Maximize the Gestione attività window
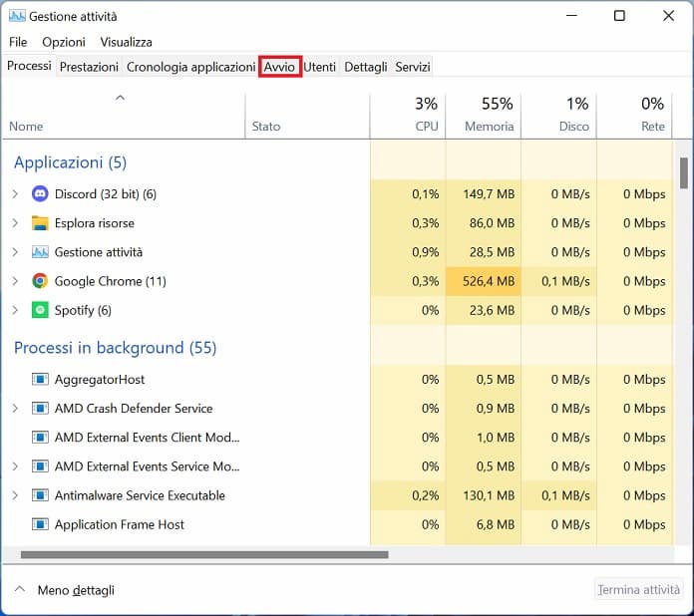 619,16
